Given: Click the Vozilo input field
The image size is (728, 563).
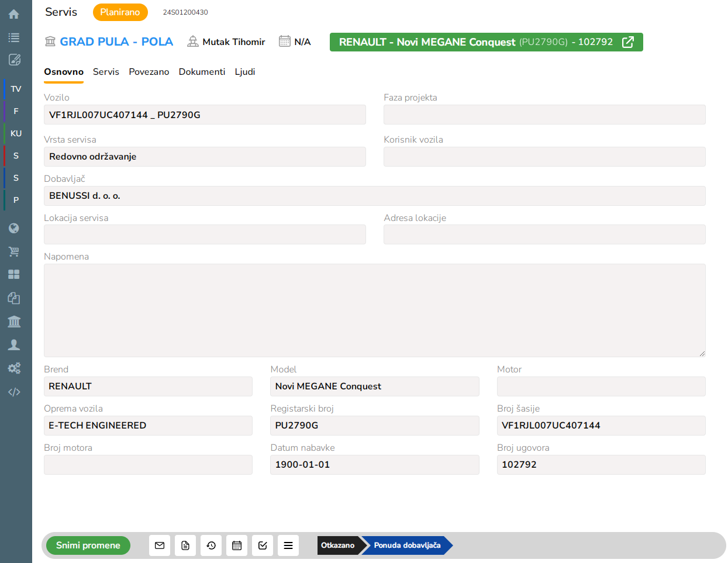Looking at the screenshot, I should coord(205,115).
